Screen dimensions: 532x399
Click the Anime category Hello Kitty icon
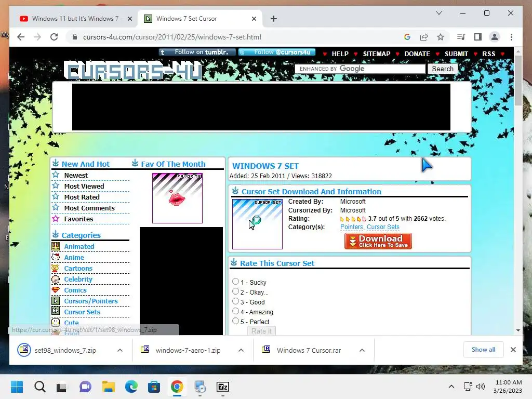coord(56,257)
